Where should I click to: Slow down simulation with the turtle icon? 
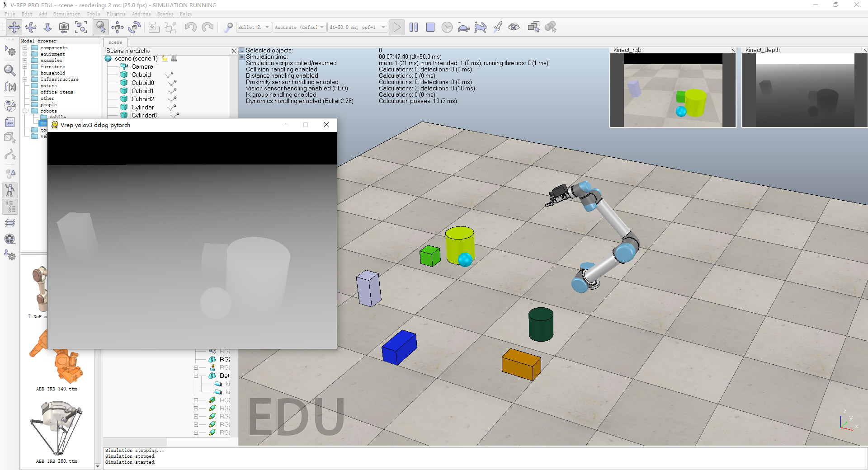[463, 27]
